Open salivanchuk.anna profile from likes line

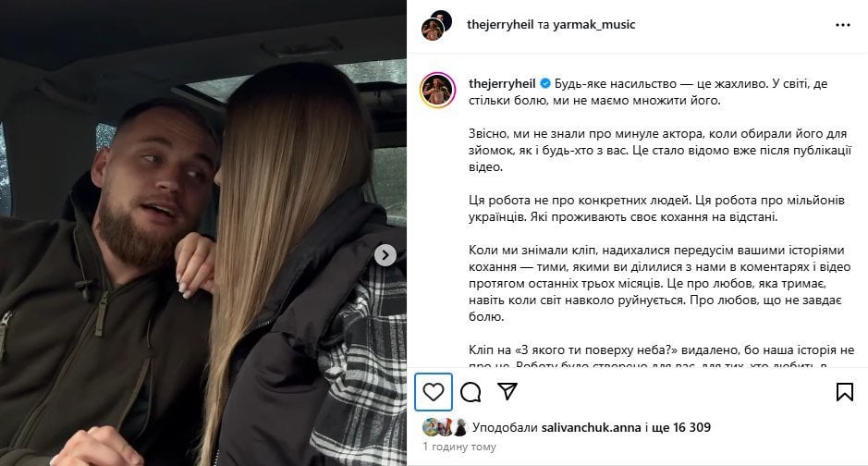pos(592,427)
